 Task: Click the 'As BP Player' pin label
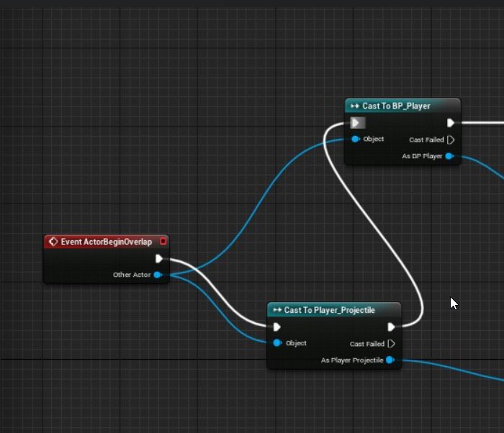click(x=422, y=156)
